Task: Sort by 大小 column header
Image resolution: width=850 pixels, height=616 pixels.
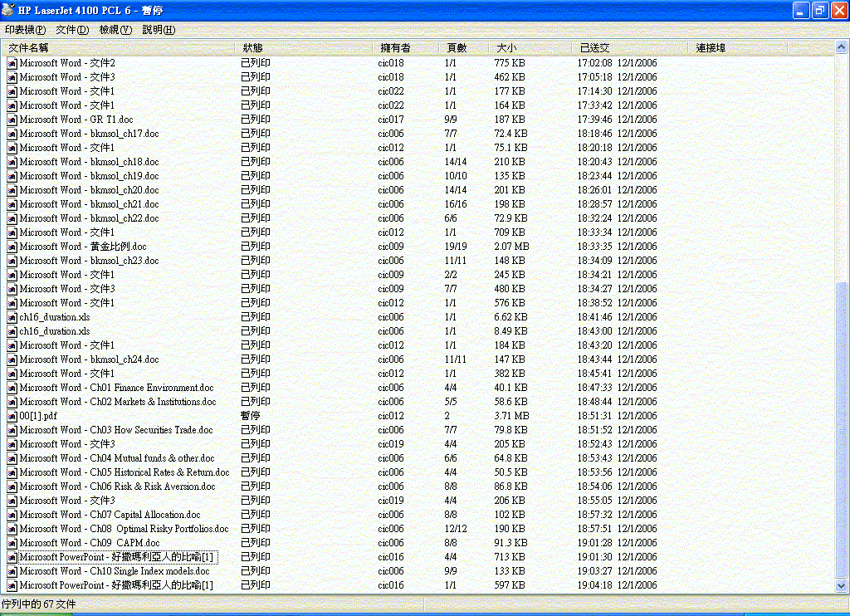Action: (x=530, y=48)
